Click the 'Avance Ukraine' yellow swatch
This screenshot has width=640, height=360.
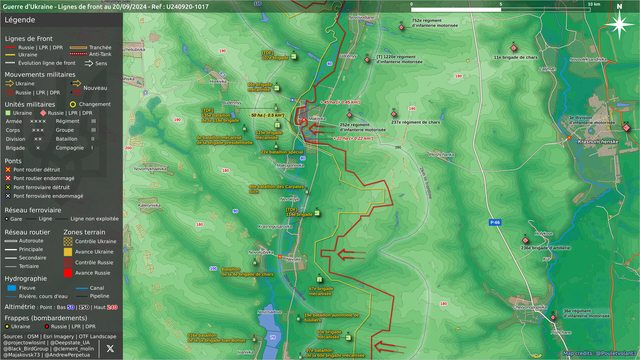click(x=68, y=252)
